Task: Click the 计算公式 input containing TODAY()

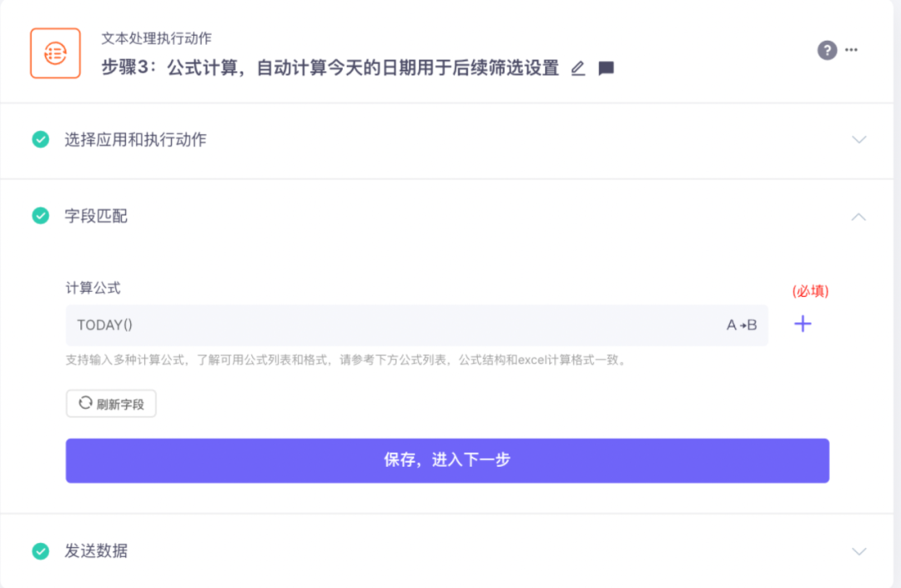Action: (x=416, y=325)
